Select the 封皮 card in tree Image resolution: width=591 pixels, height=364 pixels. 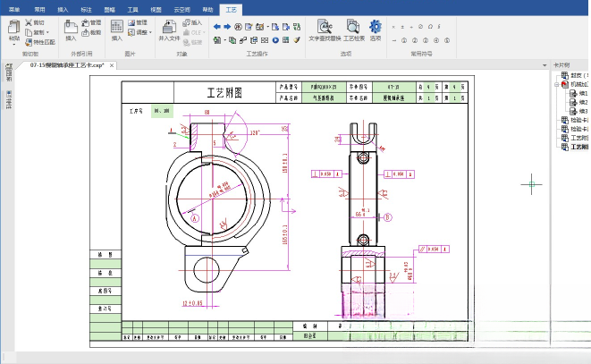click(x=575, y=75)
